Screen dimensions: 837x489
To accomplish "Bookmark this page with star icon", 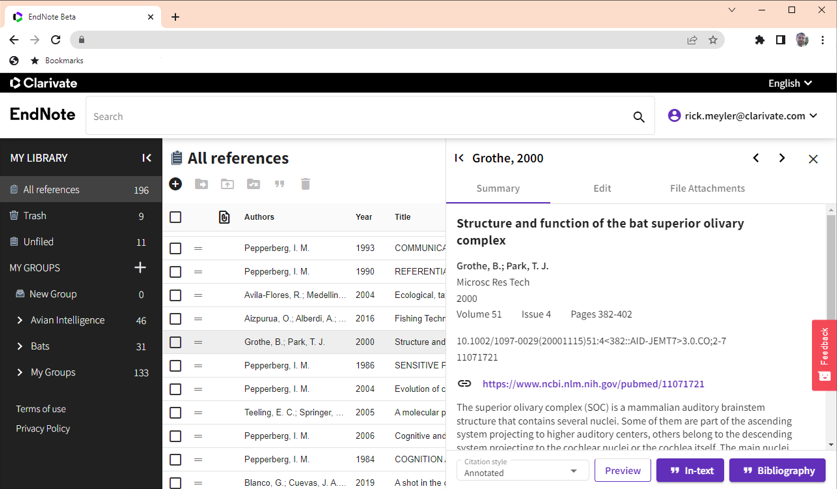I will 713,40.
